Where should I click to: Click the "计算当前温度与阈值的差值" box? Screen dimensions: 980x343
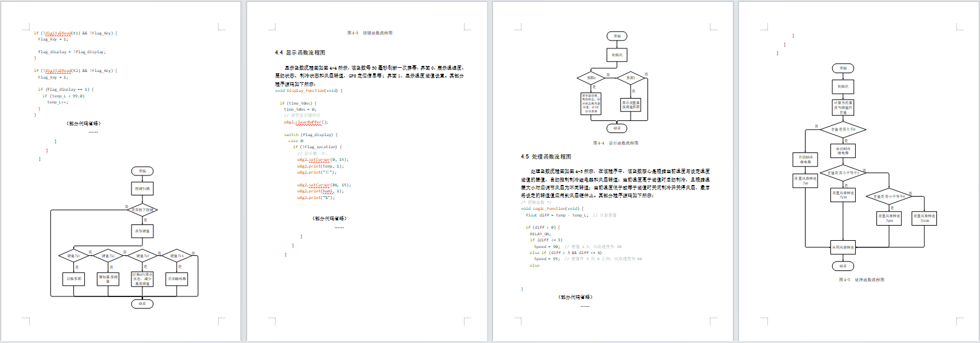[x=843, y=108]
